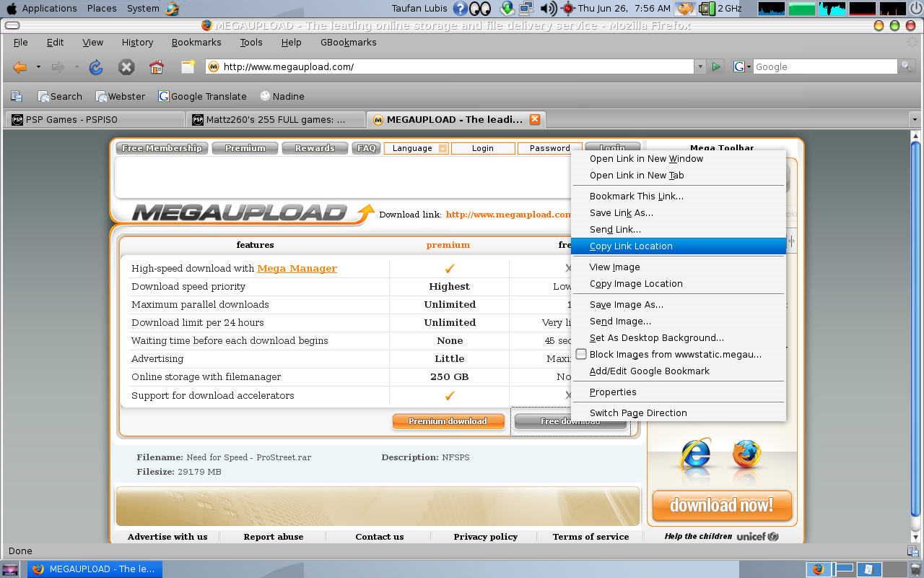Open the History menu
924x578 pixels.
pos(137,43)
